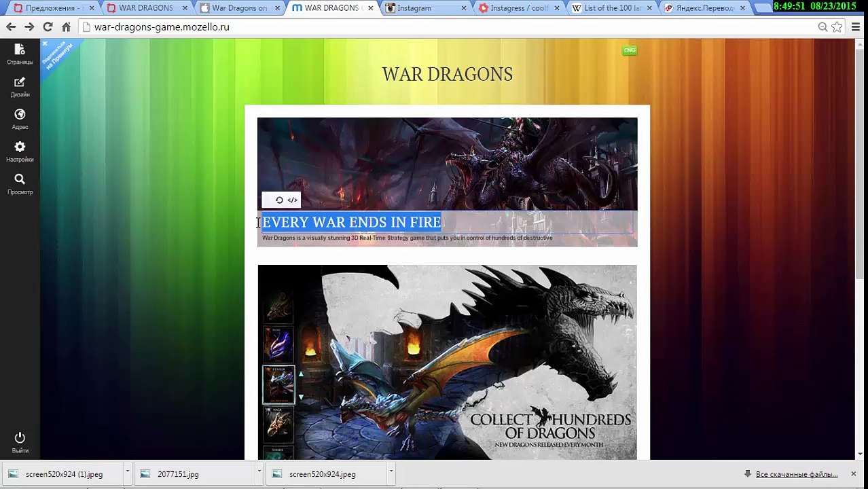Click the scrollbar up arrow
The image size is (868, 489).
point(860,45)
